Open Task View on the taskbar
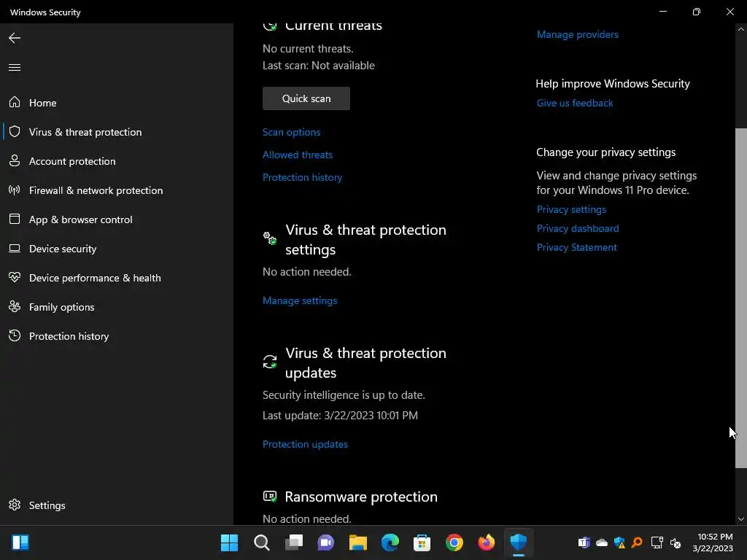 click(x=294, y=542)
